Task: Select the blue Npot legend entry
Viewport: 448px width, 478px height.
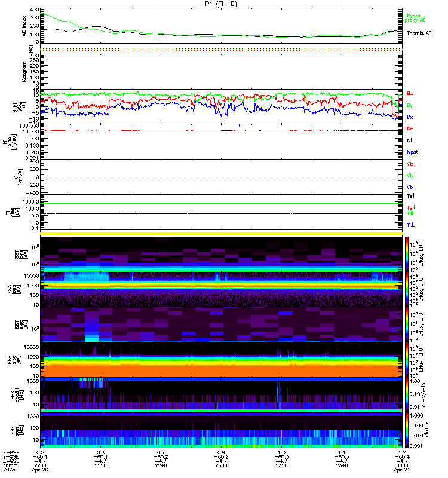Action: click(412, 152)
